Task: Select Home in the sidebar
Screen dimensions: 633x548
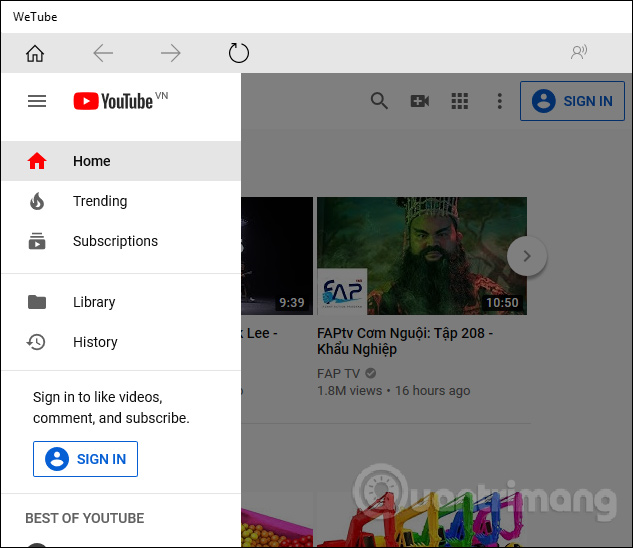Action: pyautogui.click(x=121, y=161)
